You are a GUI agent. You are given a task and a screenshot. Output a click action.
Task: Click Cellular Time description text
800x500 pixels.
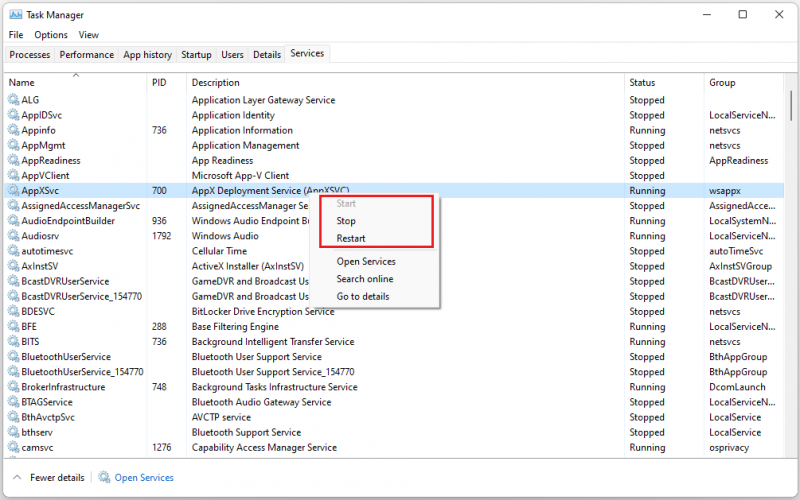219,251
